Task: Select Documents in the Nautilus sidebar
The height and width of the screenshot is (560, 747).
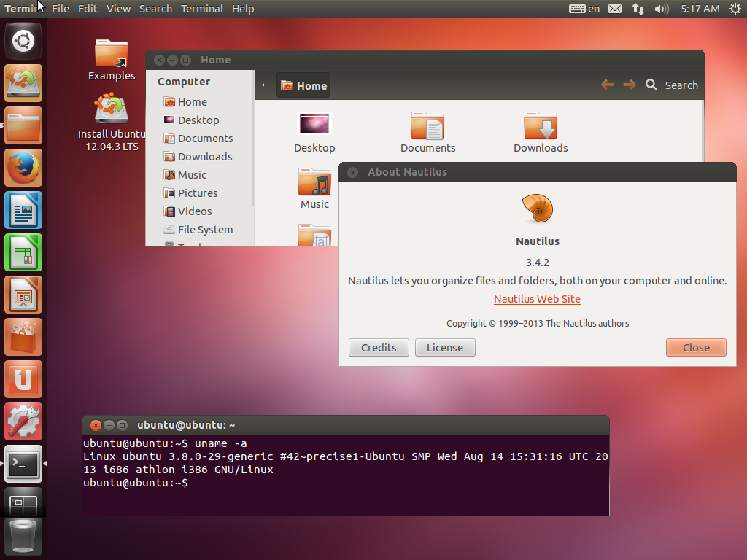Action: point(198,139)
